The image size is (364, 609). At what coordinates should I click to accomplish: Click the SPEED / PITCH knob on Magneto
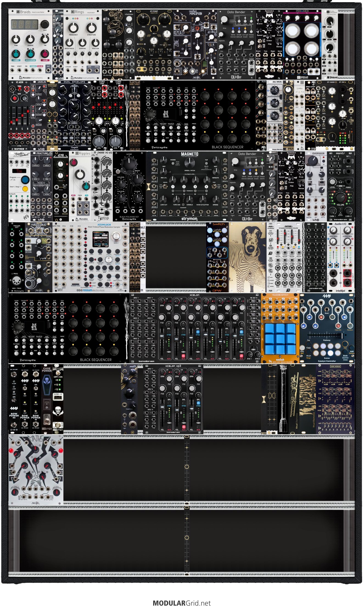point(189,164)
